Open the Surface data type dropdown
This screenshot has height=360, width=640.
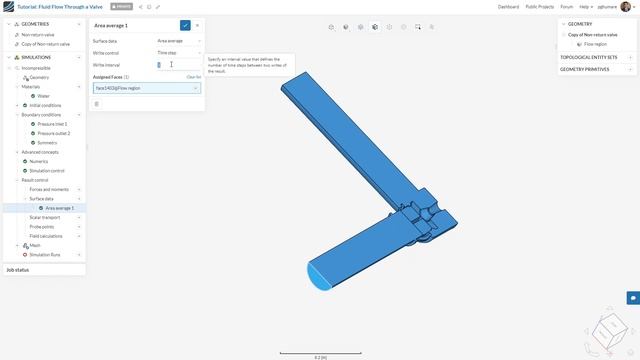coord(179,41)
